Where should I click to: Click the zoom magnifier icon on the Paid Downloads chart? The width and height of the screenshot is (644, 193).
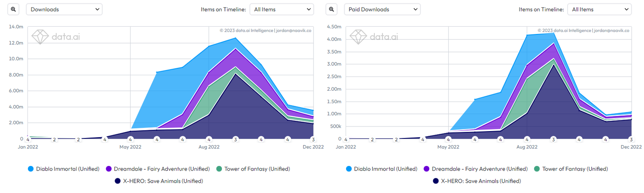click(331, 9)
